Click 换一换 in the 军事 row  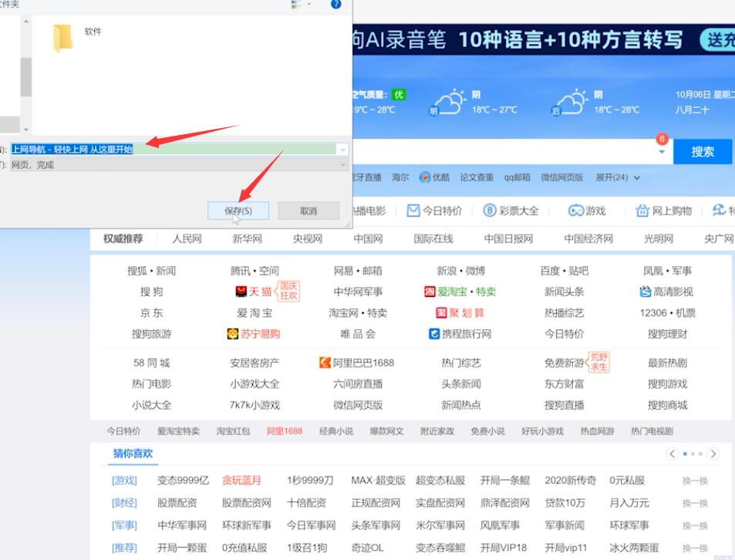pos(695,526)
